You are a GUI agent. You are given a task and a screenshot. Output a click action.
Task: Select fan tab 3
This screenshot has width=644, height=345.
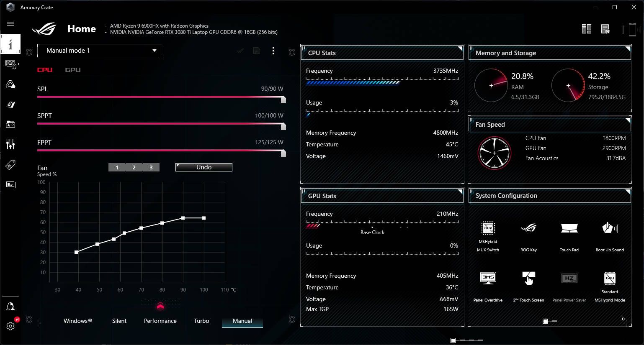click(x=151, y=167)
